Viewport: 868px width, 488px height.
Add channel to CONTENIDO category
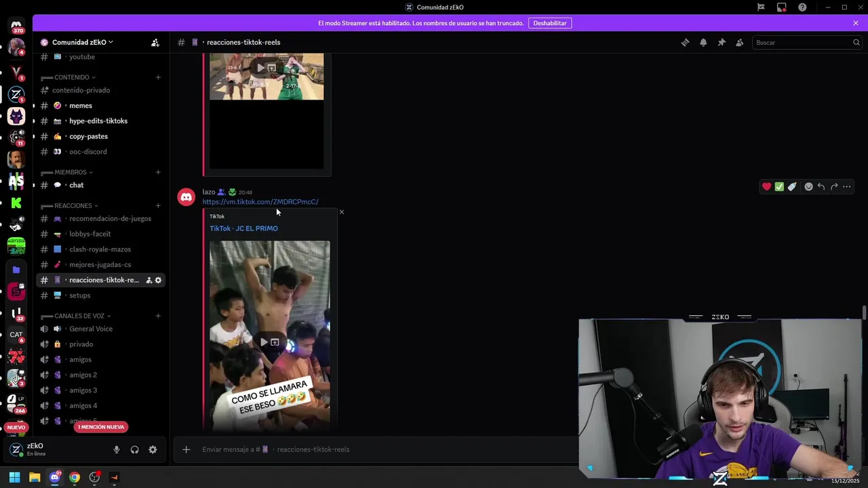(158, 77)
